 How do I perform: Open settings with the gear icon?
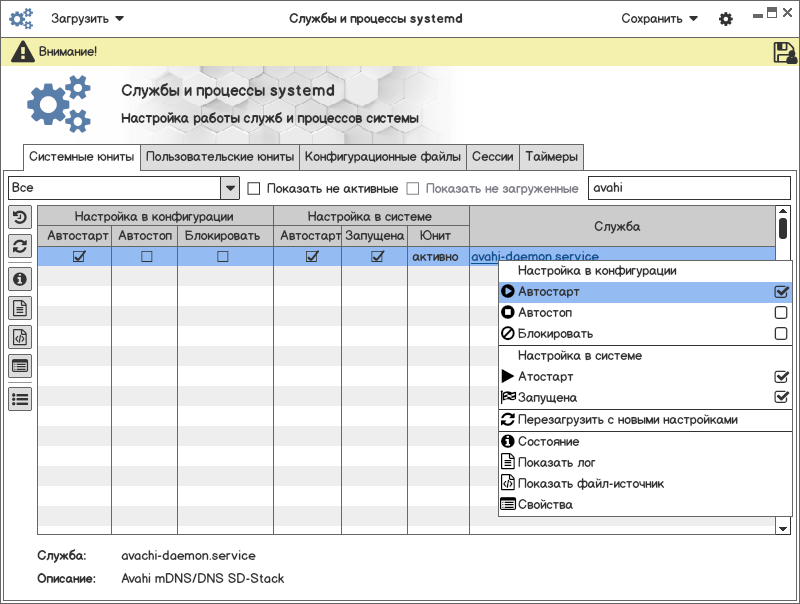point(726,19)
